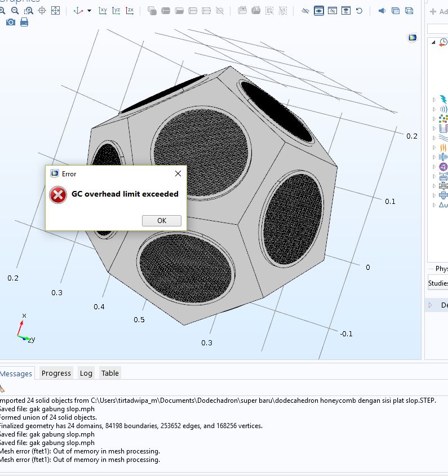The image size is (448, 476).
Task: Click the Print icon in Graphics toolbar
Action: pyautogui.click(x=24, y=22)
